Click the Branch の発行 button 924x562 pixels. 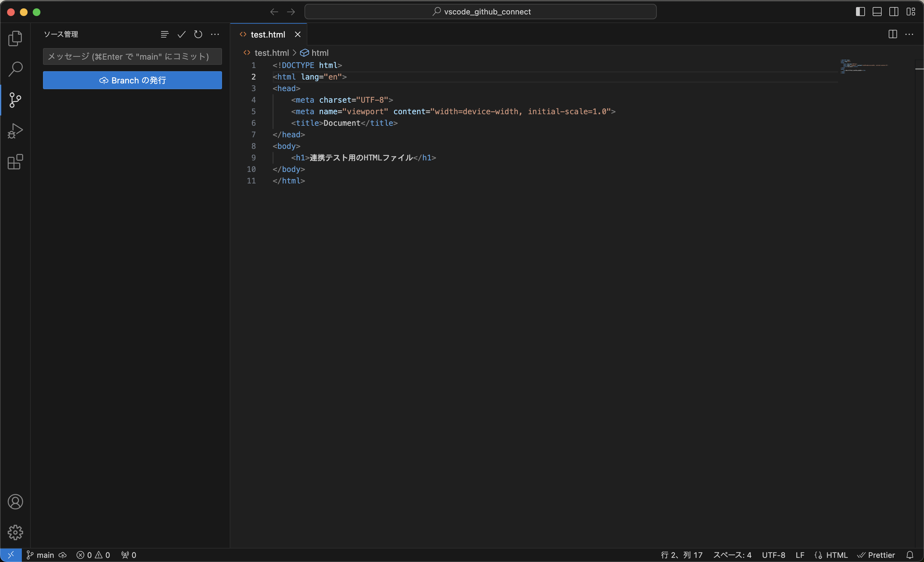[x=132, y=80]
